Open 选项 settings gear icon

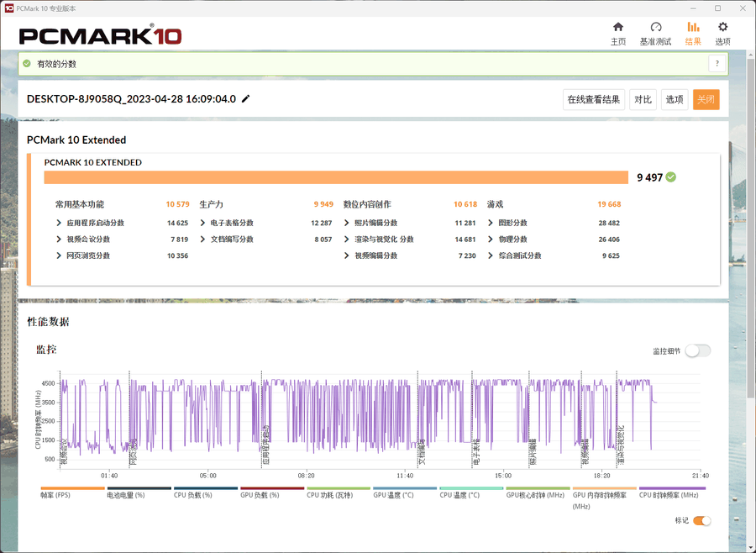722,27
